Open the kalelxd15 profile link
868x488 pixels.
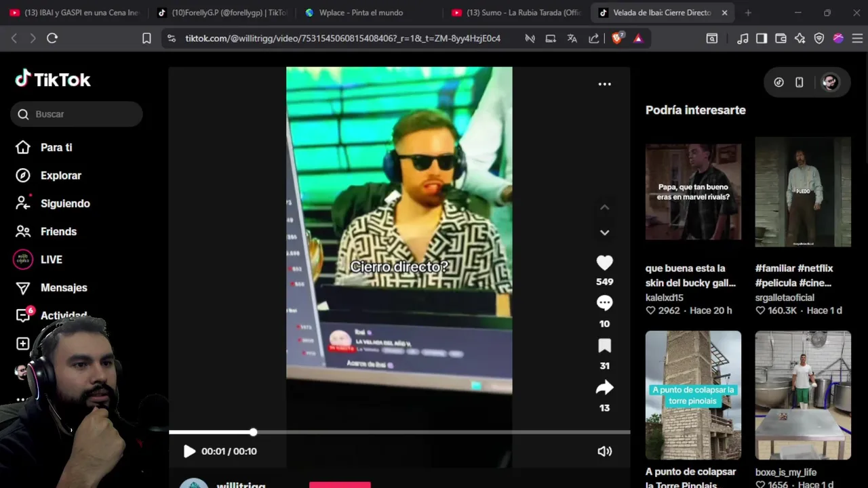pyautogui.click(x=665, y=298)
